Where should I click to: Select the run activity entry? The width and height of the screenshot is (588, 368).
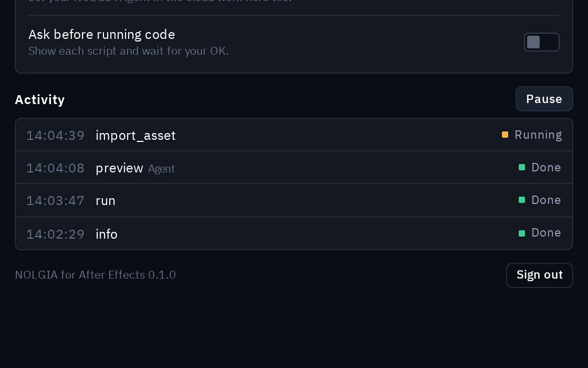[x=294, y=200]
